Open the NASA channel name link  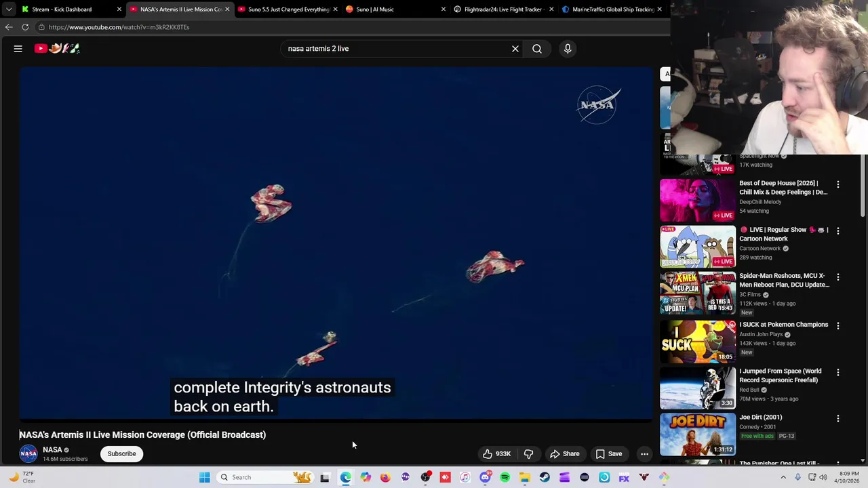point(52,450)
